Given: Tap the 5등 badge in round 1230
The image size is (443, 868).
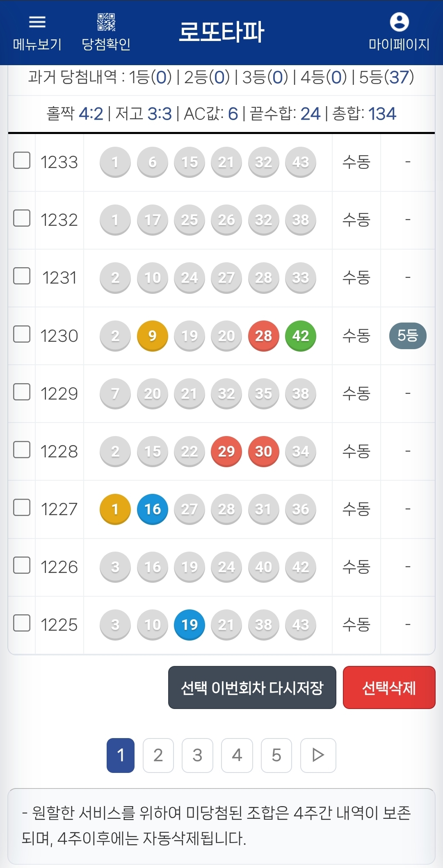Looking at the screenshot, I should click(408, 336).
